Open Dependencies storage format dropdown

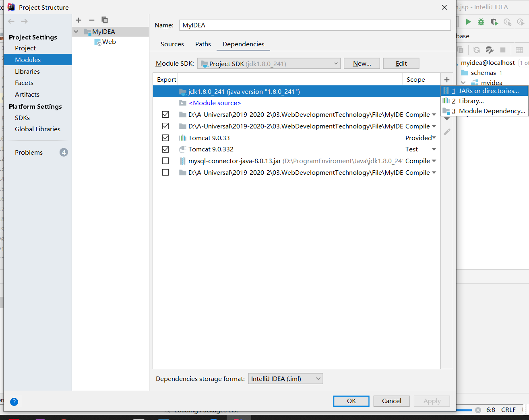285,379
